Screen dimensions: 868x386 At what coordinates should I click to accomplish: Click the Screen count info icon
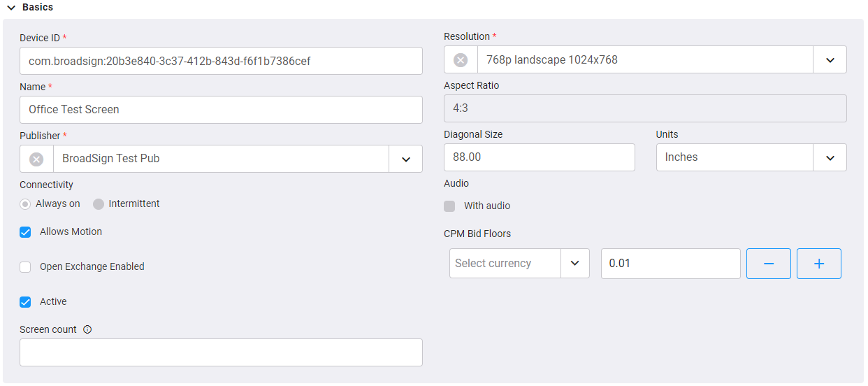click(x=87, y=330)
